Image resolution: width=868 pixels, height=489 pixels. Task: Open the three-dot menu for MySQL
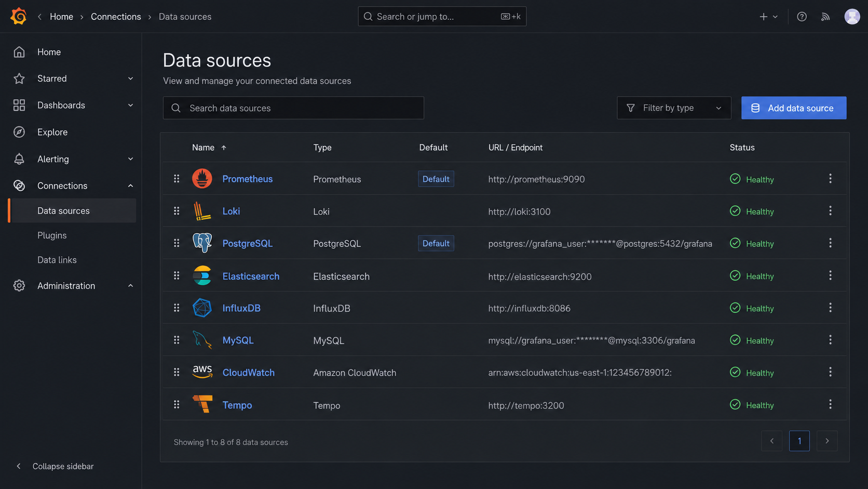coord(830,340)
